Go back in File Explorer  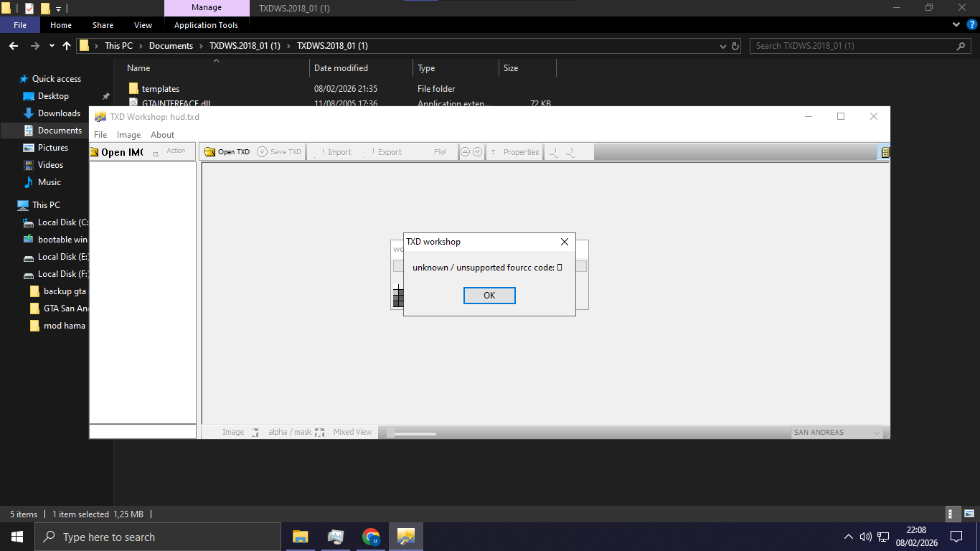pos(13,46)
